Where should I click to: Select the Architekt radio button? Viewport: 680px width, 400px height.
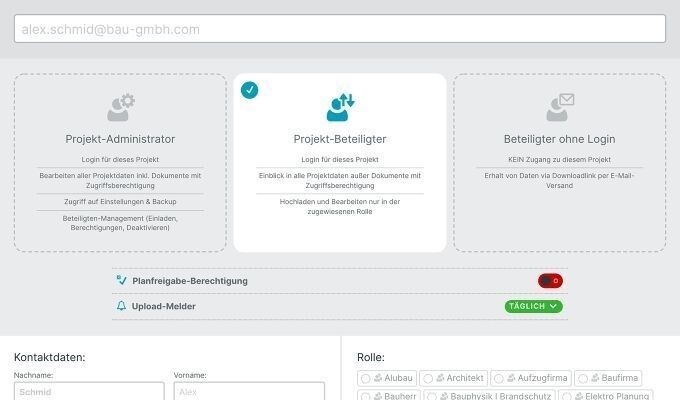(x=428, y=379)
